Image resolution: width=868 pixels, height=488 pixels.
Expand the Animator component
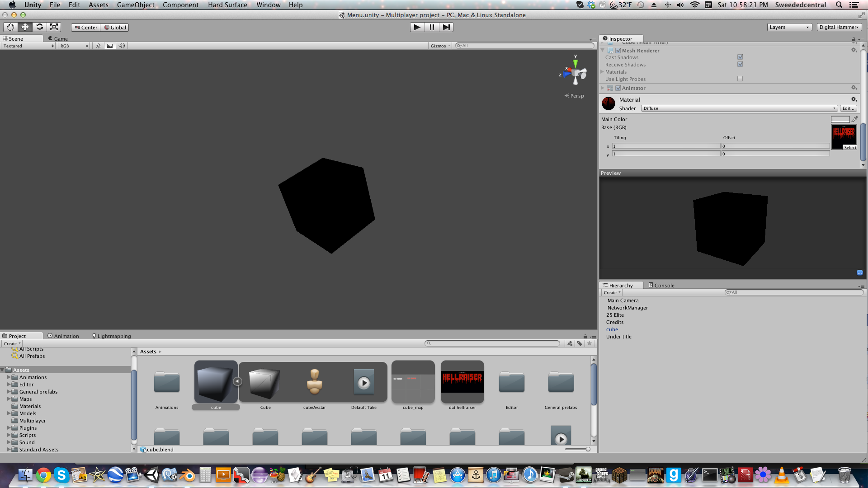[x=602, y=88]
